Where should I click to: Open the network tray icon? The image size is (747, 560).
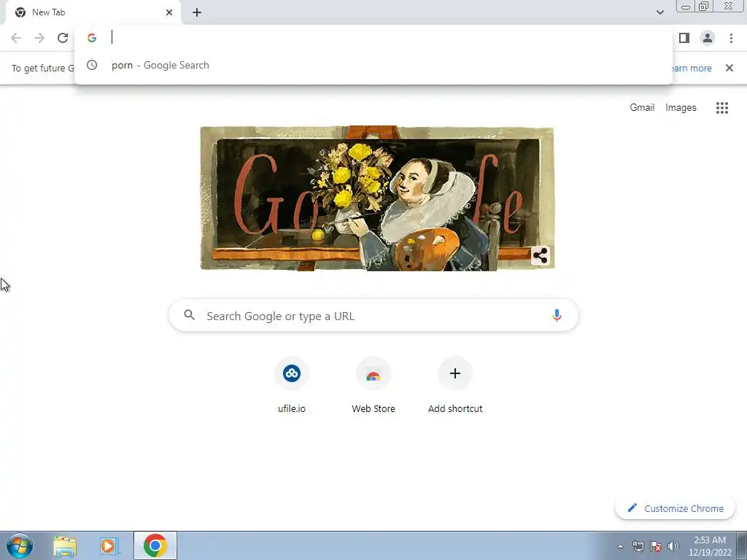638,546
